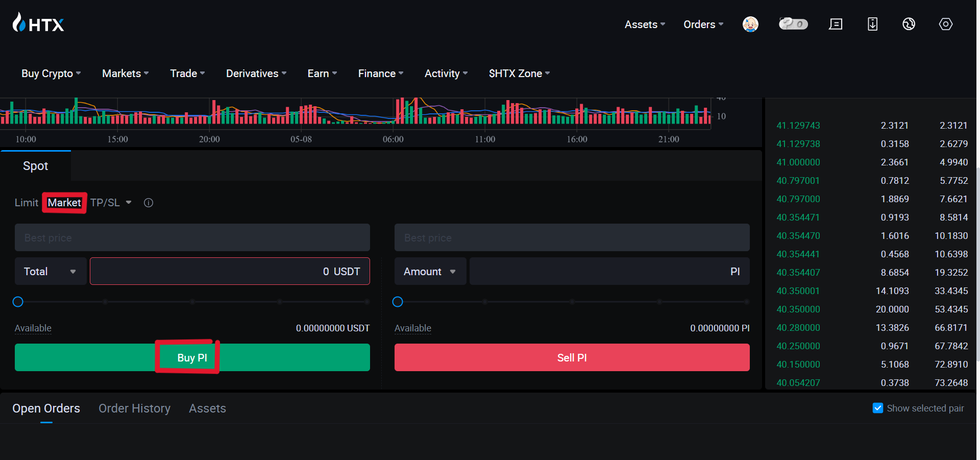Click order book price 41.129738

coord(798,143)
